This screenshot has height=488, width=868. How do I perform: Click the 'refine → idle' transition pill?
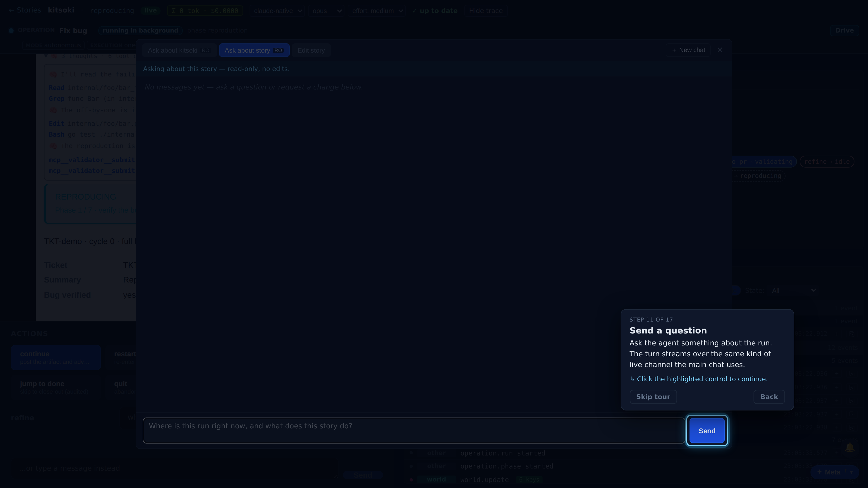826,162
